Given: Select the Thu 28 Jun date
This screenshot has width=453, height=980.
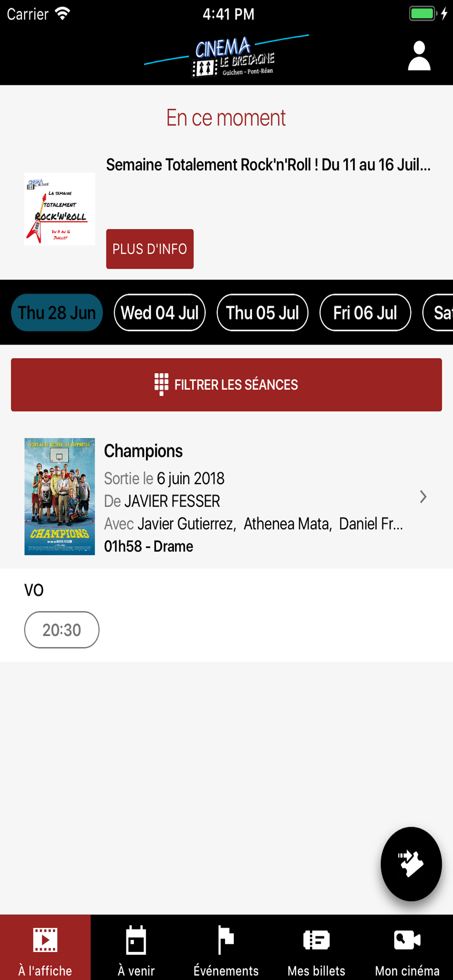Looking at the screenshot, I should tap(57, 313).
